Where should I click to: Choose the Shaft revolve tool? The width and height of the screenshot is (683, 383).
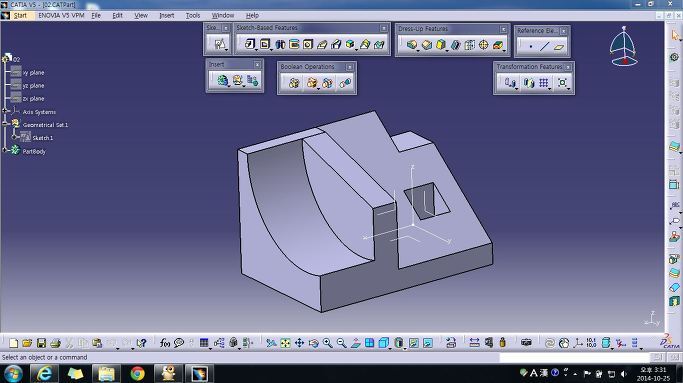[280, 44]
